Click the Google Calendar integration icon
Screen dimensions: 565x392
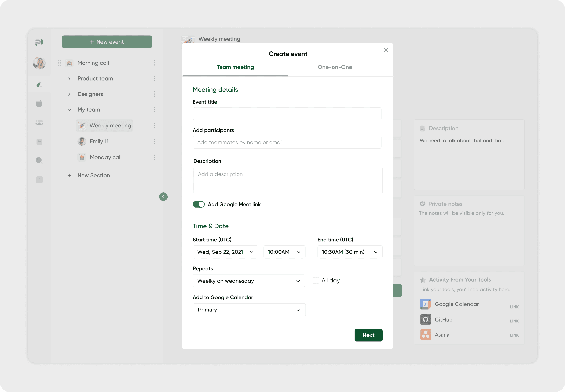pos(425,304)
